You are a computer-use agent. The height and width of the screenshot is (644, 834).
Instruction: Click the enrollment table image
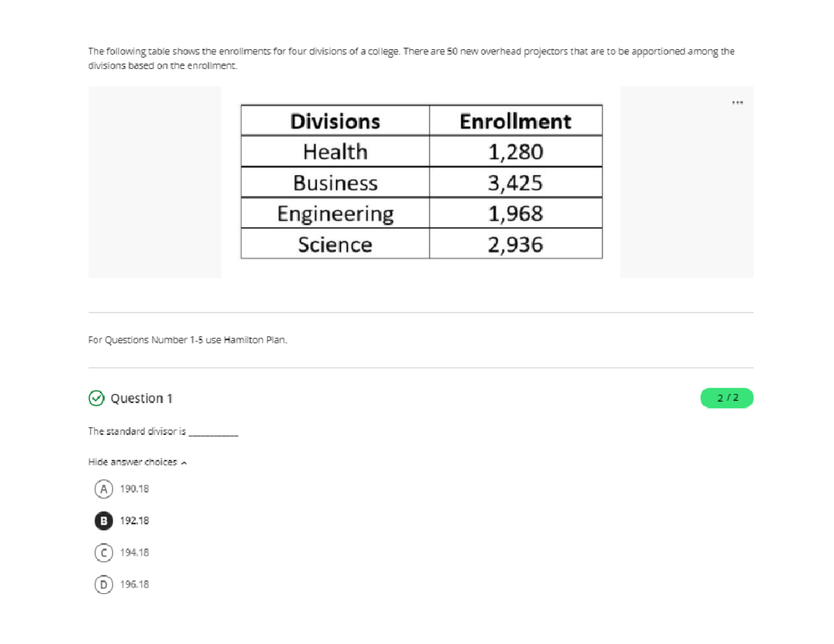tap(421, 182)
